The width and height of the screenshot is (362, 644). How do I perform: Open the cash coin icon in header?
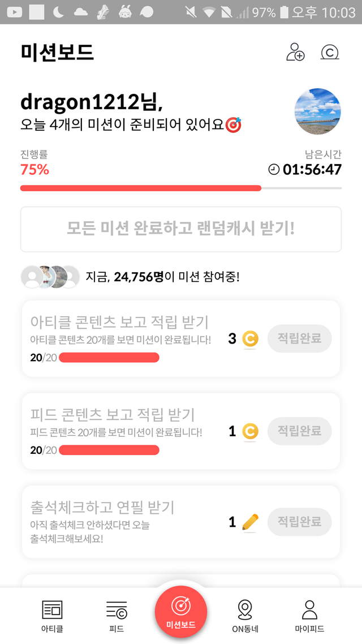(x=329, y=52)
